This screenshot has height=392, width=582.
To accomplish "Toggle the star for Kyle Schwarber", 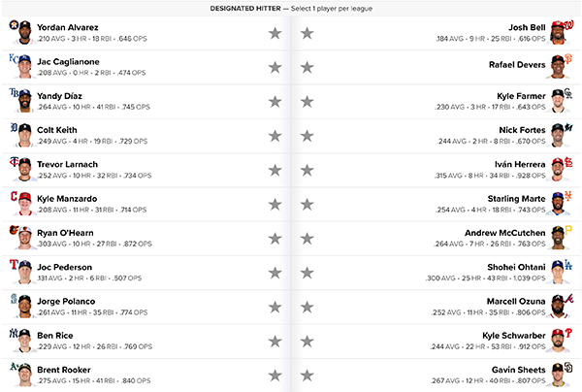I will pos(307,342).
